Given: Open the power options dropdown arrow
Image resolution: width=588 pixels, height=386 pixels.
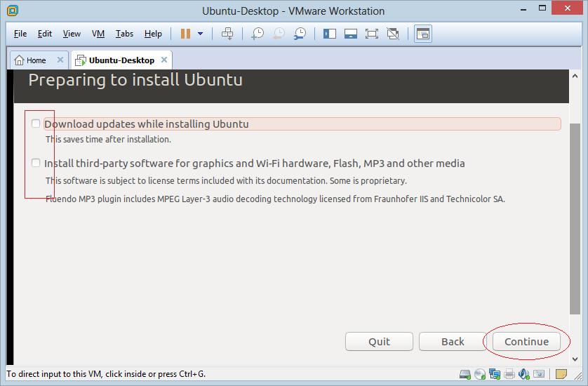Looking at the screenshot, I should (x=200, y=34).
